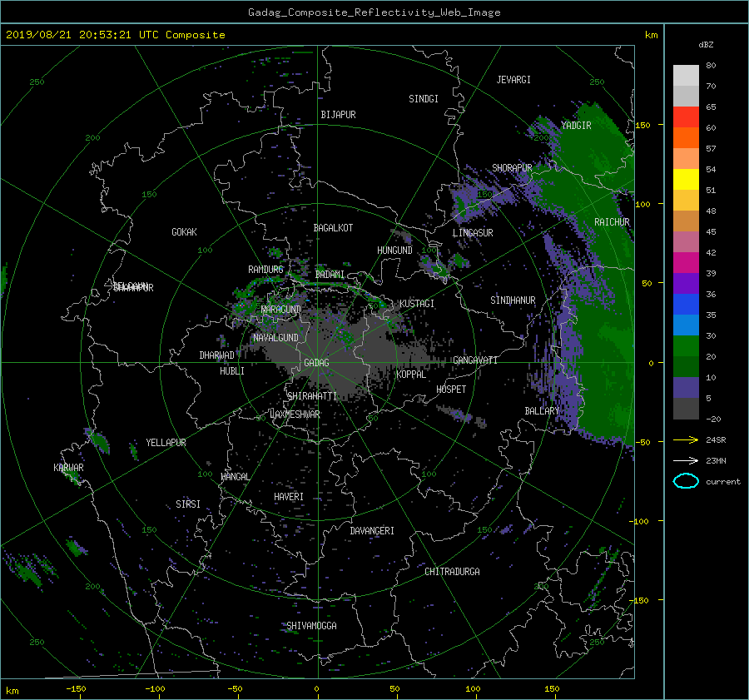Select the red 60 dBZ color swatch

pyautogui.click(x=686, y=117)
